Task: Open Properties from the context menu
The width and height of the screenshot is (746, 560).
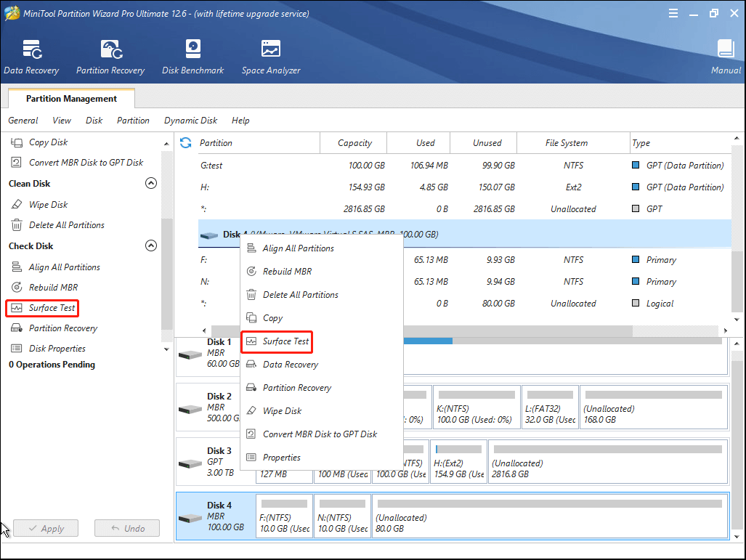Action: tap(322, 458)
